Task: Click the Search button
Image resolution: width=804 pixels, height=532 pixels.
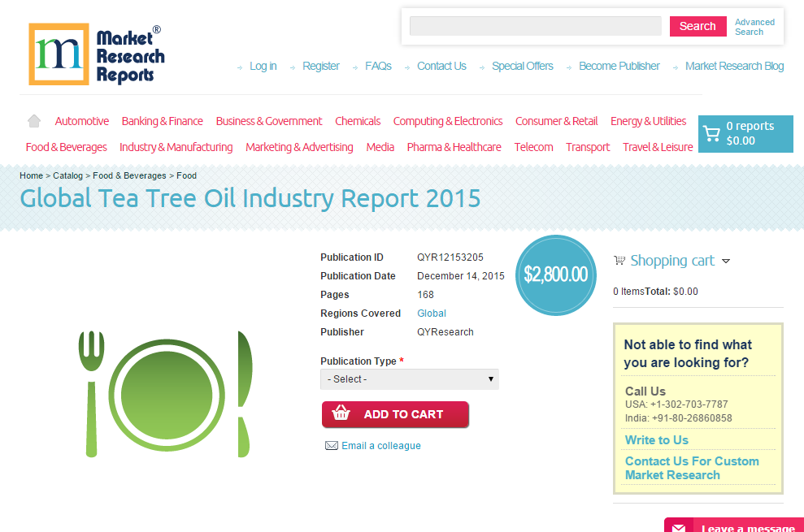Action: (x=697, y=26)
